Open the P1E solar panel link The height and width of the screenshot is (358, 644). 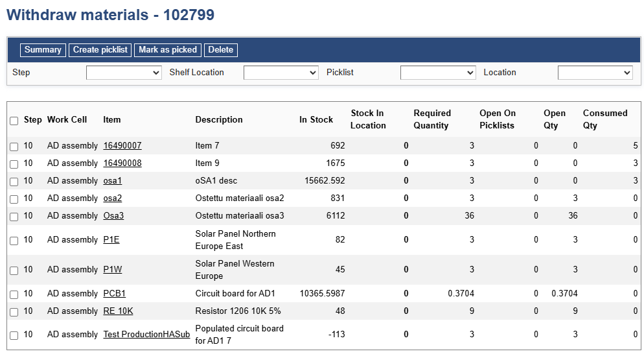pyautogui.click(x=111, y=240)
